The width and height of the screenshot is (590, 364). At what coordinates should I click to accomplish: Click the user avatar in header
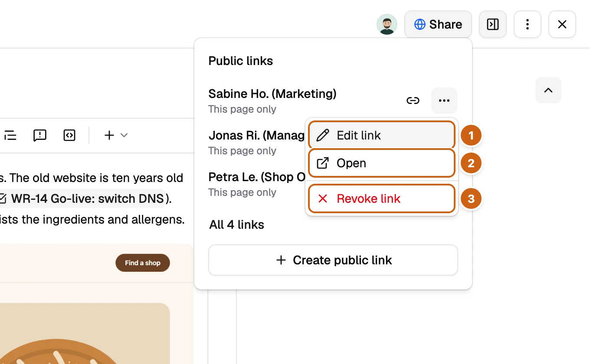(387, 24)
